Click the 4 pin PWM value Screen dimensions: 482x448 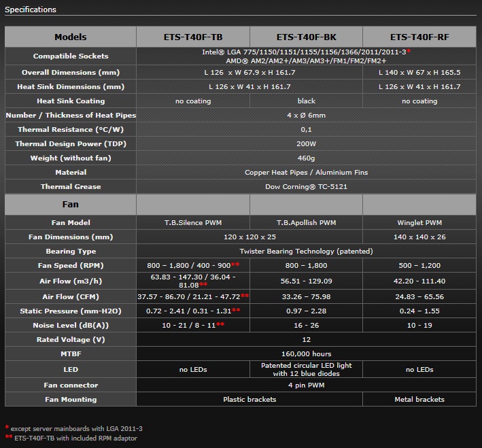point(306,385)
